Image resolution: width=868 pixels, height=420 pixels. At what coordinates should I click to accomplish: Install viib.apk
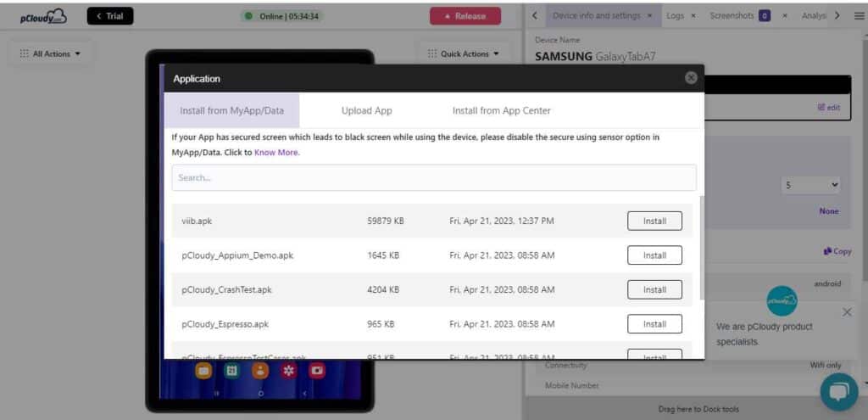click(654, 221)
